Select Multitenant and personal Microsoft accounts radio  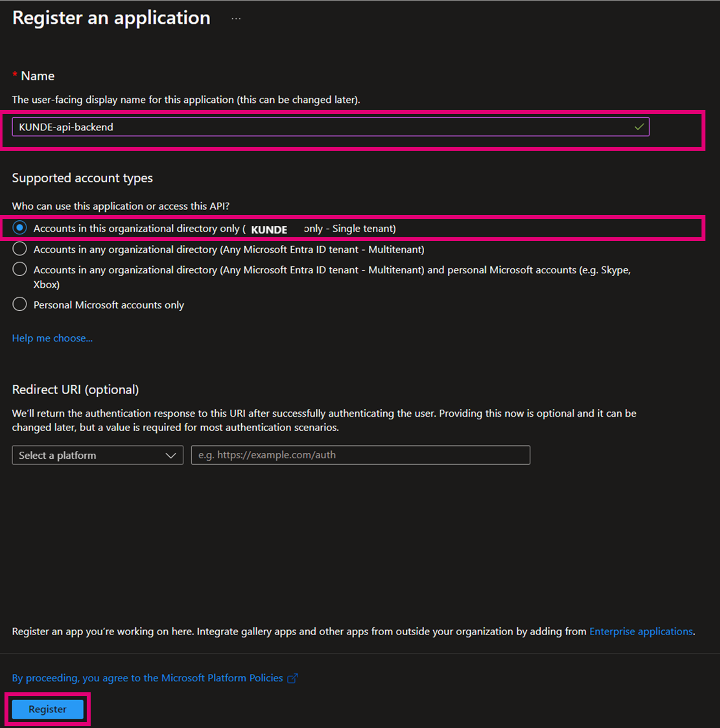pyautogui.click(x=20, y=269)
